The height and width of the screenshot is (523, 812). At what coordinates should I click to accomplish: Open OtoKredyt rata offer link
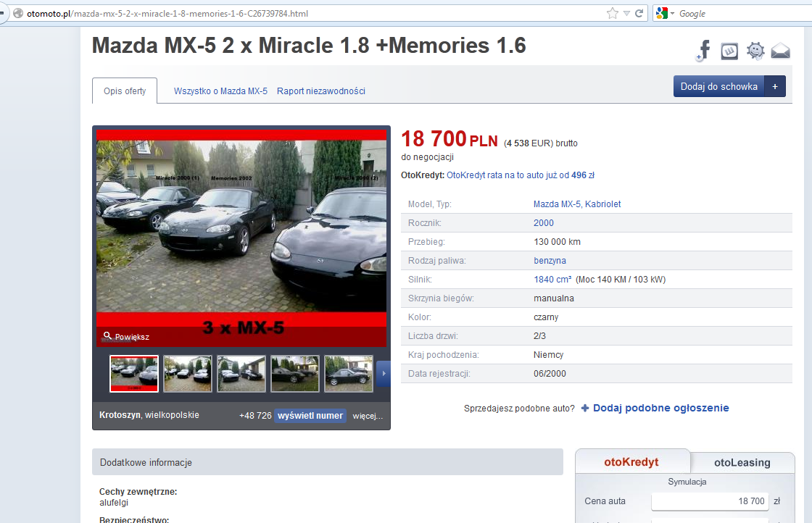coord(521,175)
